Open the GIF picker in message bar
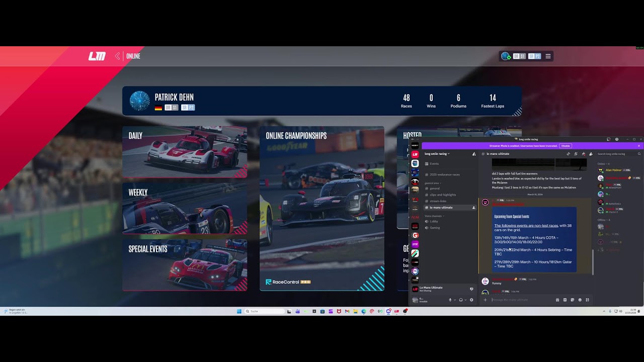 (x=565, y=300)
